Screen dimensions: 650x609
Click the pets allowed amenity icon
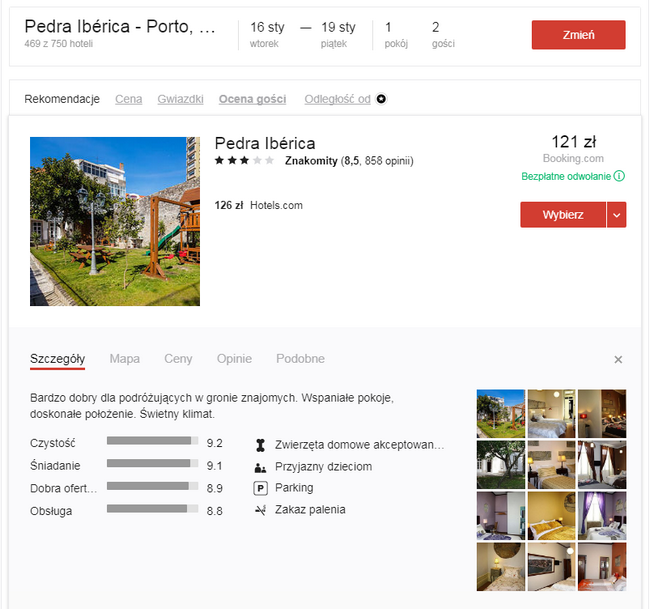[261, 445]
